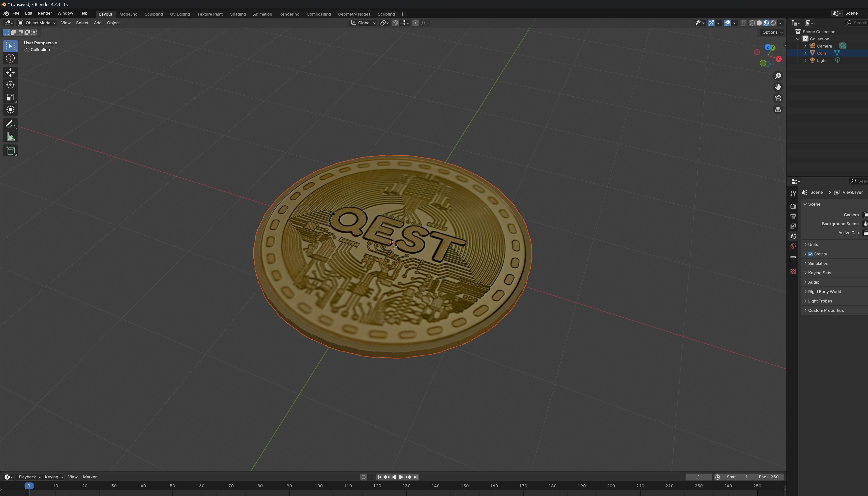Click frame 100 on the timeline ruler
Image resolution: width=868 pixels, height=496 pixels.
[318, 486]
